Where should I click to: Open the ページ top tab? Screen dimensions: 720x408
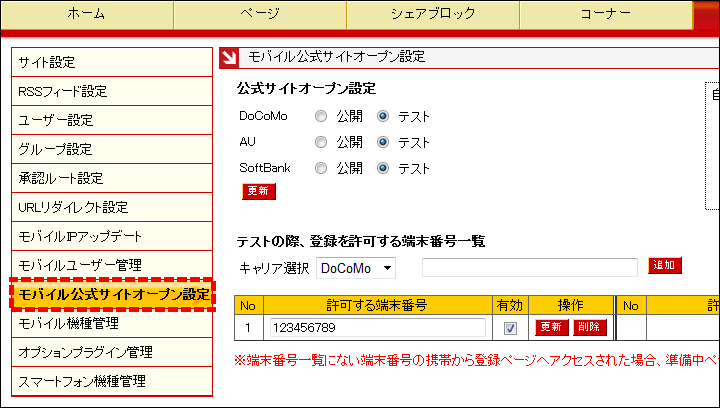click(x=260, y=14)
